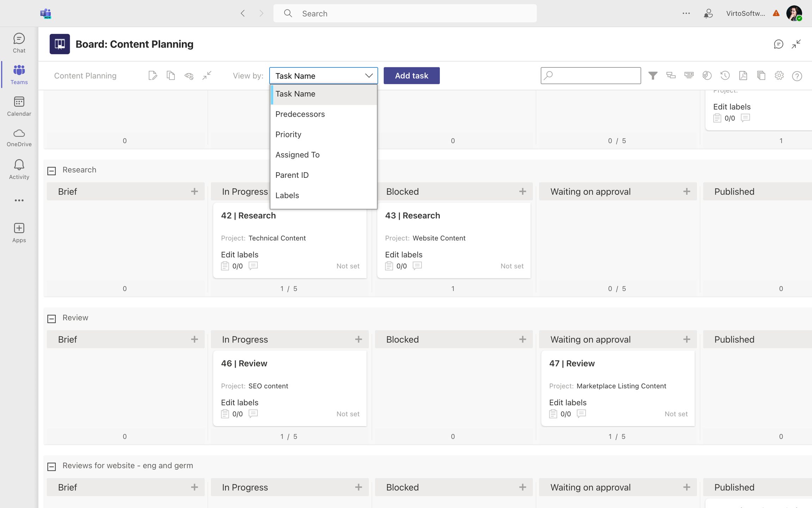Click the export/download icon in toolbar
The image size is (812, 508).
(x=743, y=75)
